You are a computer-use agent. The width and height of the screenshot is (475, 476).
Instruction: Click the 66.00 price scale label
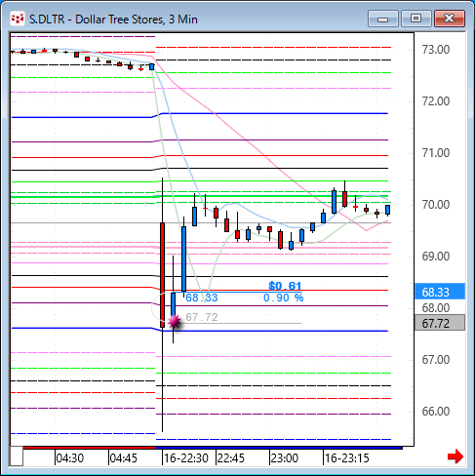pyautogui.click(x=436, y=412)
